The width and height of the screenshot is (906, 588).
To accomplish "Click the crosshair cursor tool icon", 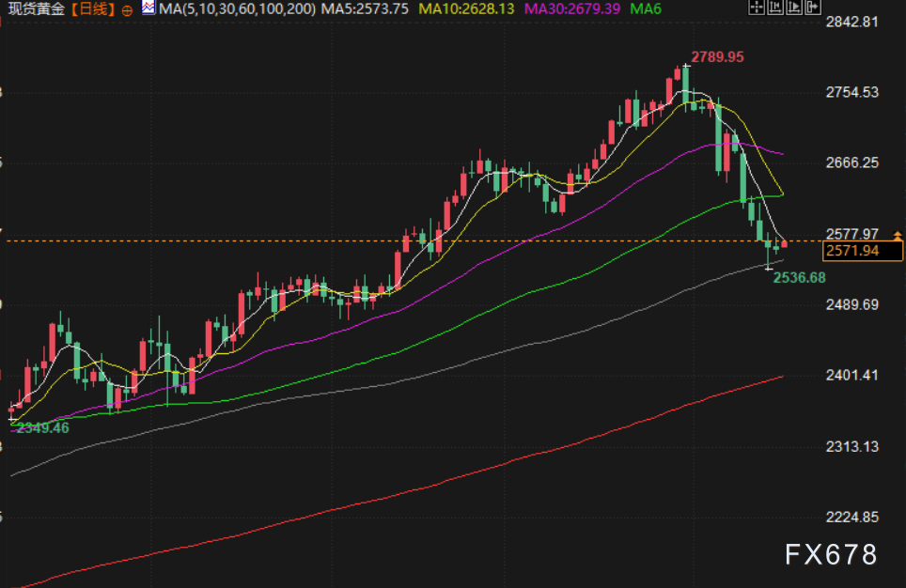I will (758, 9).
